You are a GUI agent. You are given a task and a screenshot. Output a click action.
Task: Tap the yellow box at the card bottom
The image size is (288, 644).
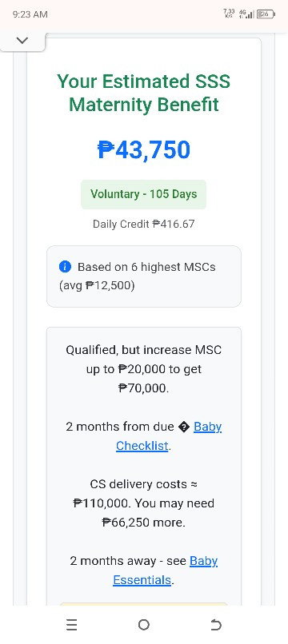pyautogui.click(x=143, y=604)
